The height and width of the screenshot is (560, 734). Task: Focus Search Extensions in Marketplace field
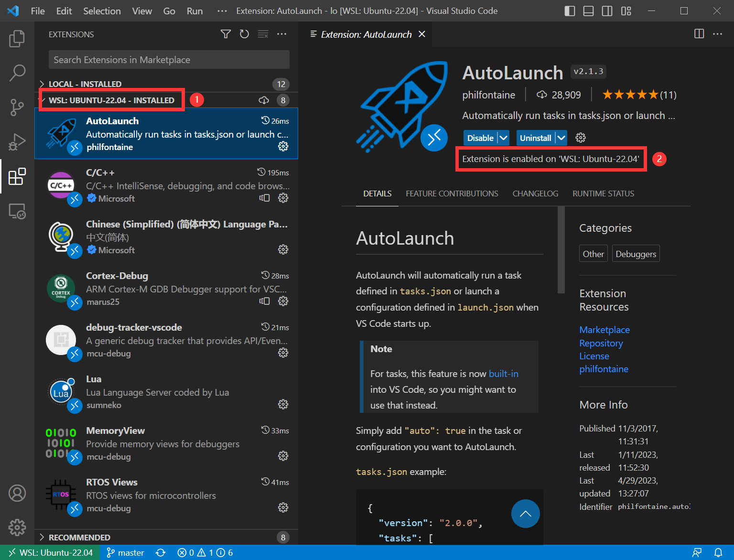(x=169, y=60)
